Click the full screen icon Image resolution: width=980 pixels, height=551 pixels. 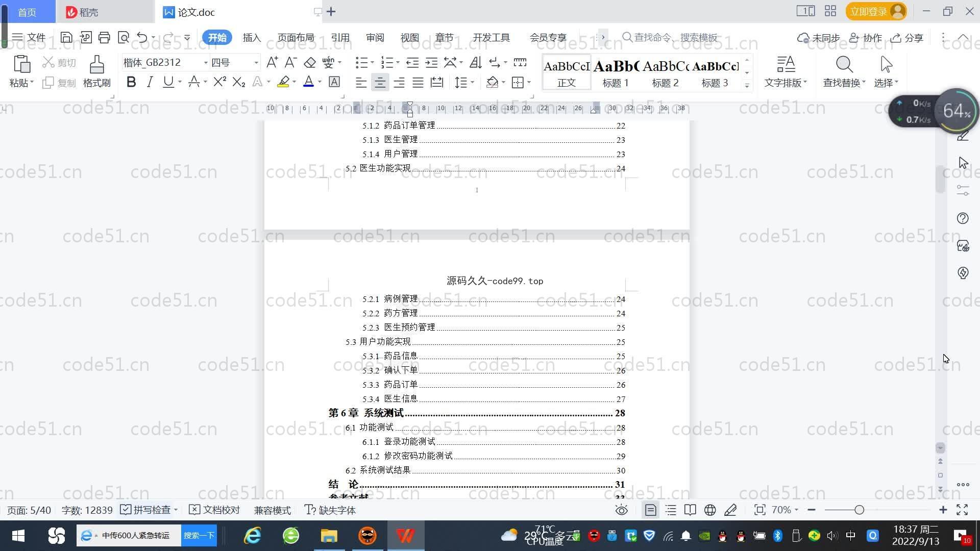[962, 510]
